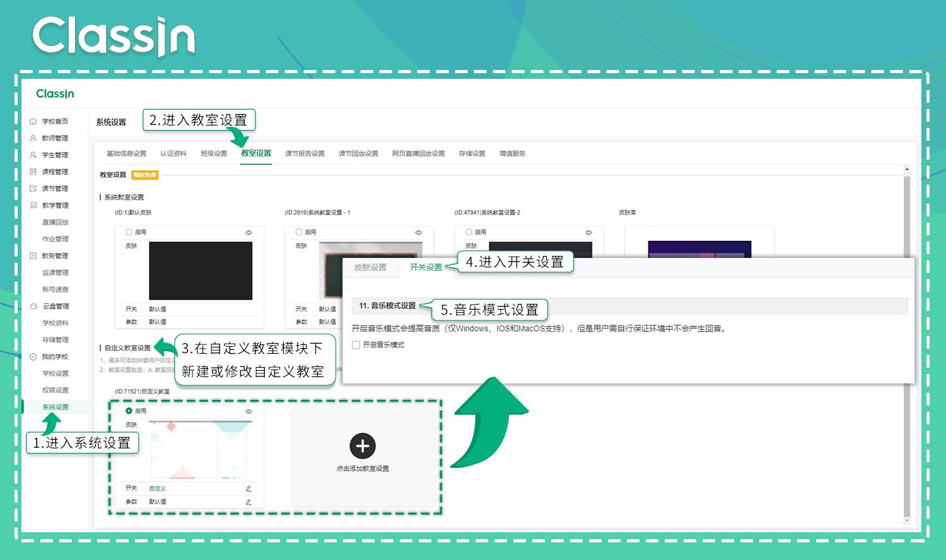Click the custom classroom skin thumbnail
Image resolution: width=946 pixels, height=560 pixels.
(x=201, y=450)
